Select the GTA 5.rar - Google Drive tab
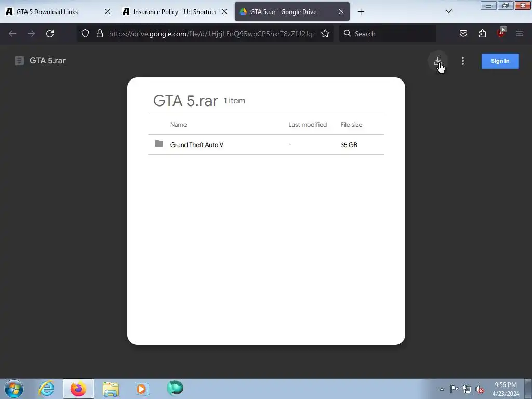532x399 pixels. pos(292,11)
